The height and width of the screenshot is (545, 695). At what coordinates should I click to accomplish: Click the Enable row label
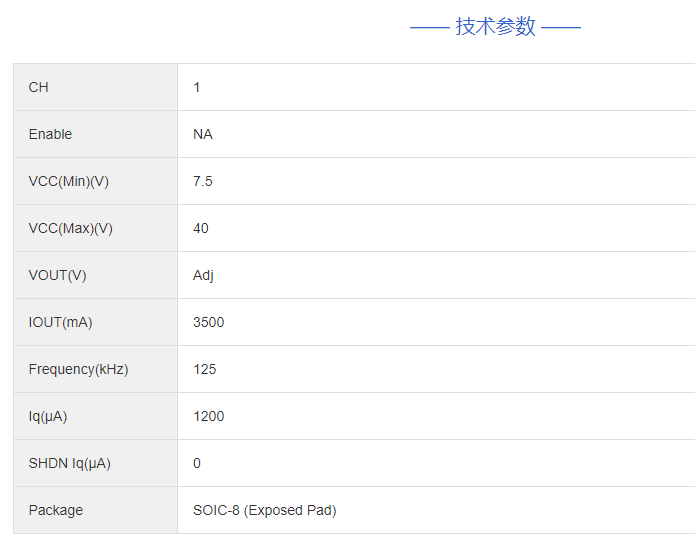click(50, 135)
